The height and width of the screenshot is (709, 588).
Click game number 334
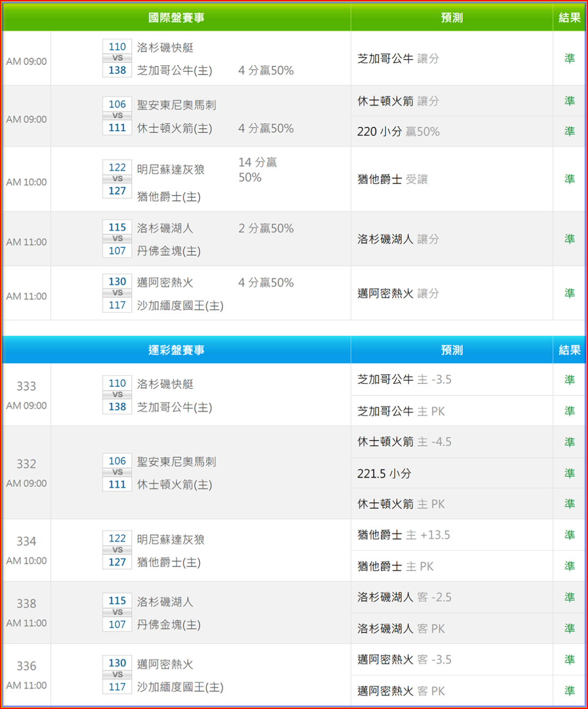point(26,541)
